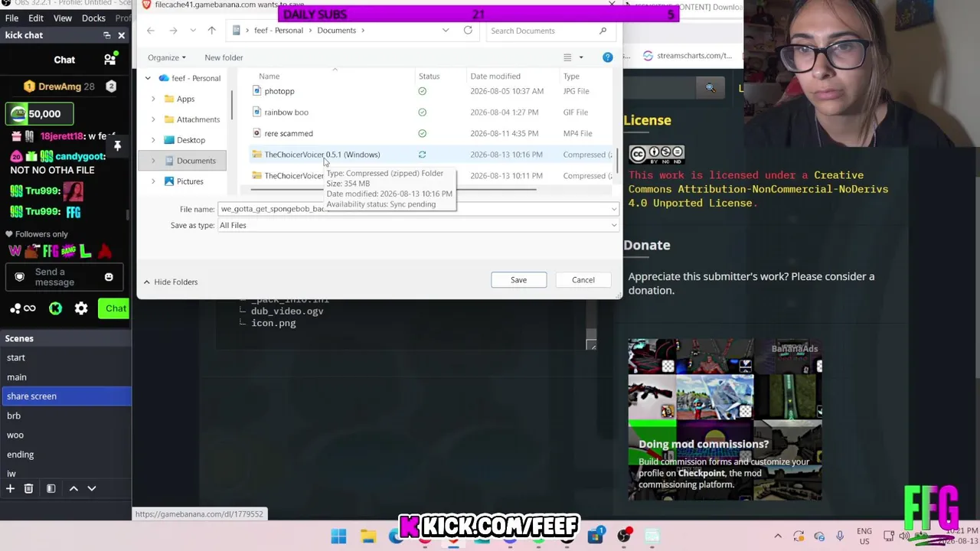Select the rere scammed MP4 file
980x551 pixels.
tap(288, 133)
